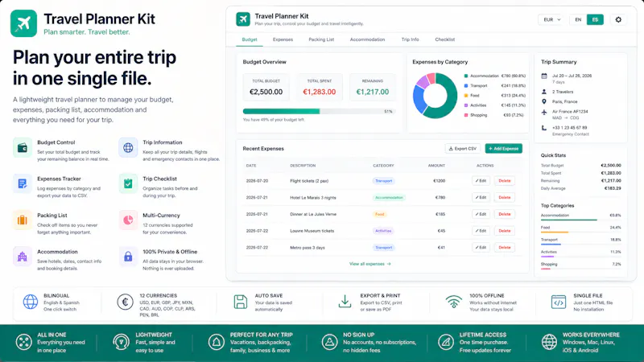Follow the View all expenses link
This screenshot has height=362, width=644.
tap(369, 264)
